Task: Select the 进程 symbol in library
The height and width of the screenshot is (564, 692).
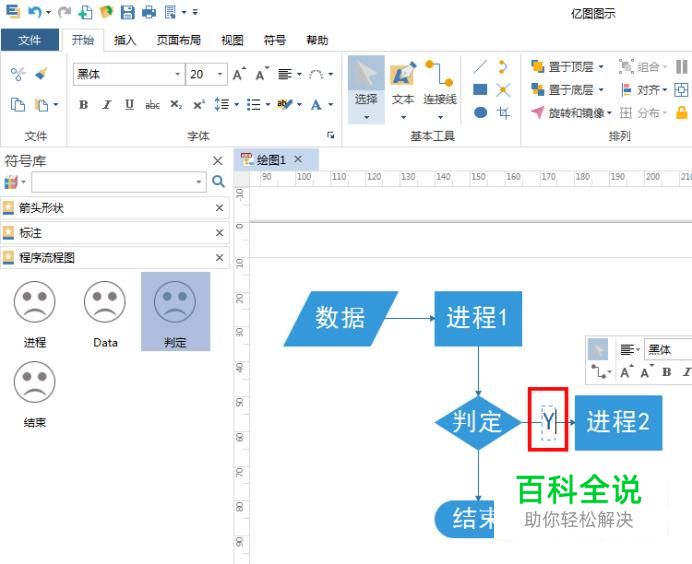Action: [x=34, y=314]
